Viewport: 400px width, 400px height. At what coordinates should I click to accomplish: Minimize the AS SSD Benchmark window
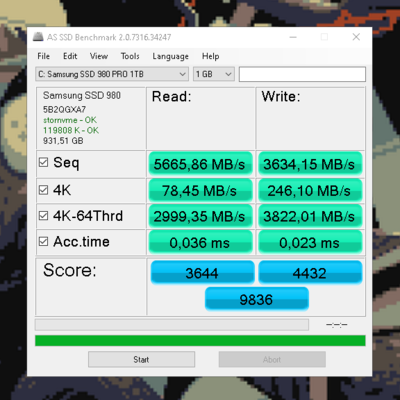293,37
